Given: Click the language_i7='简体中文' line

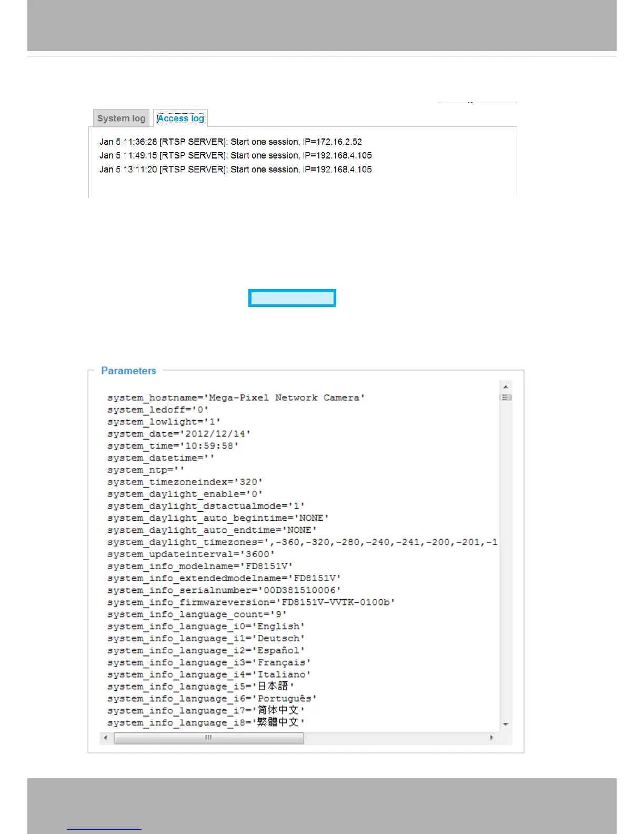Looking at the screenshot, I should coord(206,711).
